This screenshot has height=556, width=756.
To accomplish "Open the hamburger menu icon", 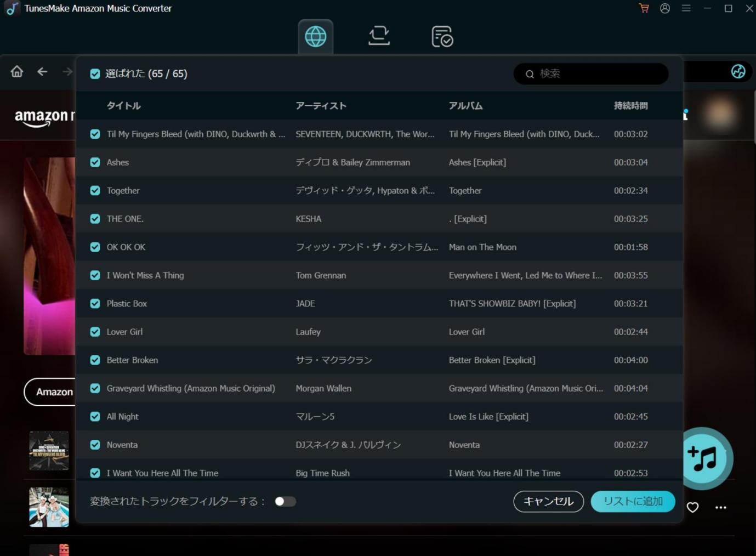I will tap(686, 8).
